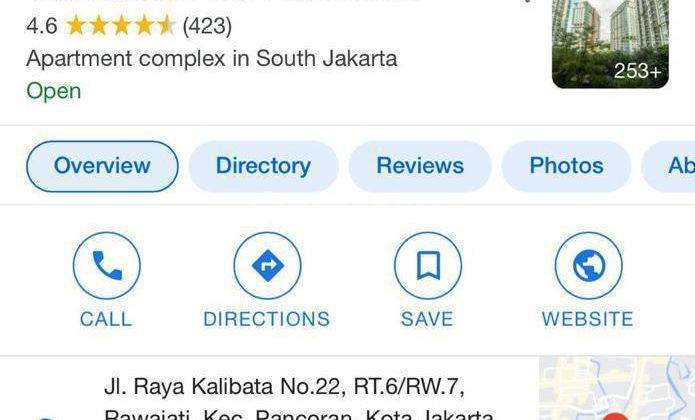
Task: Open Directions with the diamond arrow icon
Action: click(267, 266)
